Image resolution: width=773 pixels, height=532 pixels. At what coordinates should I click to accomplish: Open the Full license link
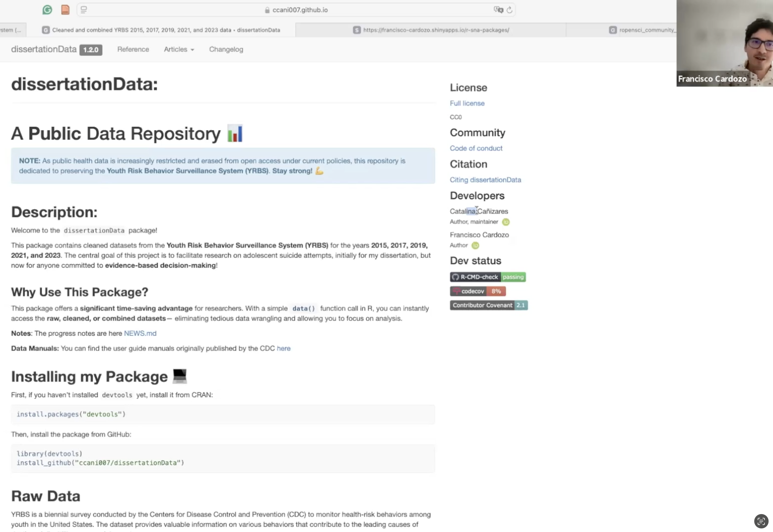point(467,103)
